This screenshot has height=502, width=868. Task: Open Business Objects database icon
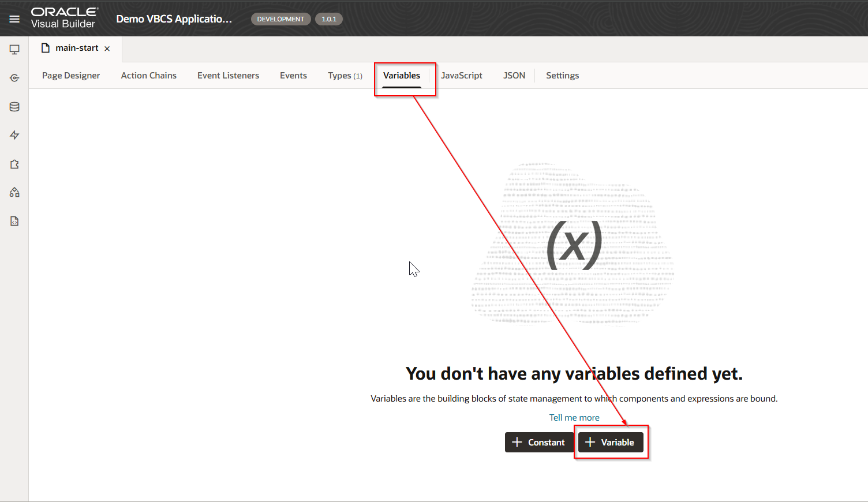tap(14, 107)
